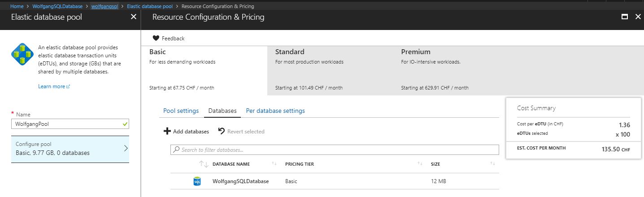Expand the Configure pool chevron
Viewport: 644px width, 197px height.
point(126,148)
